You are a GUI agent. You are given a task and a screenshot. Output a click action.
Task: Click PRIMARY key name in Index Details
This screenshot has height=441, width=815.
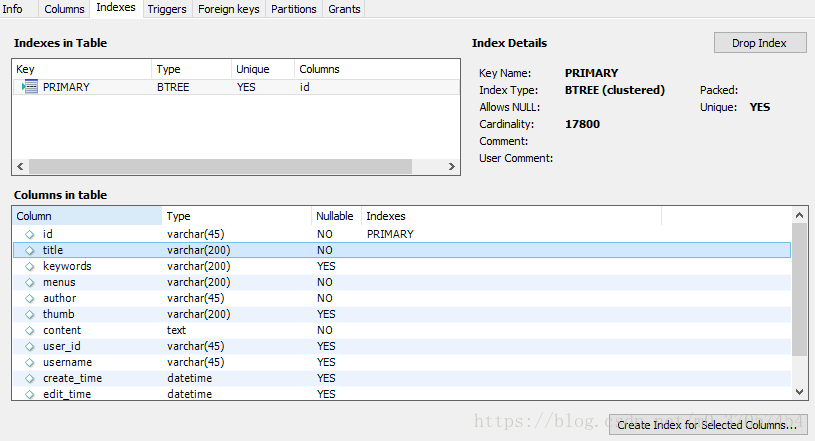tap(591, 73)
